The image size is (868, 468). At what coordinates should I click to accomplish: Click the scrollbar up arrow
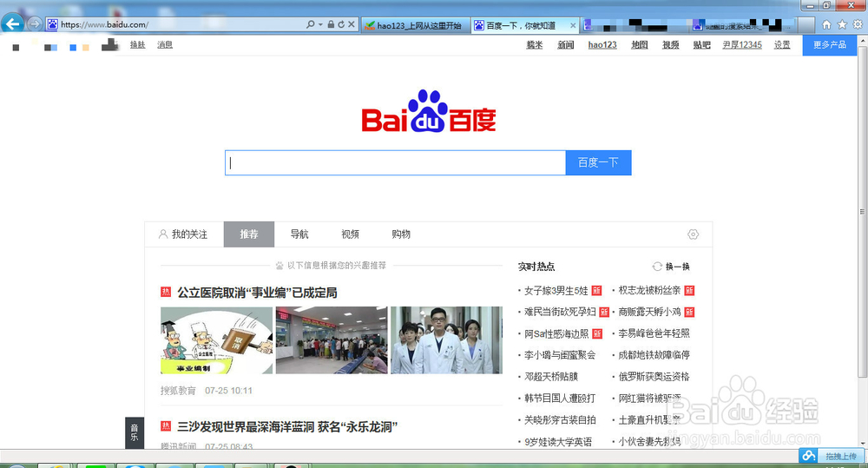862,41
